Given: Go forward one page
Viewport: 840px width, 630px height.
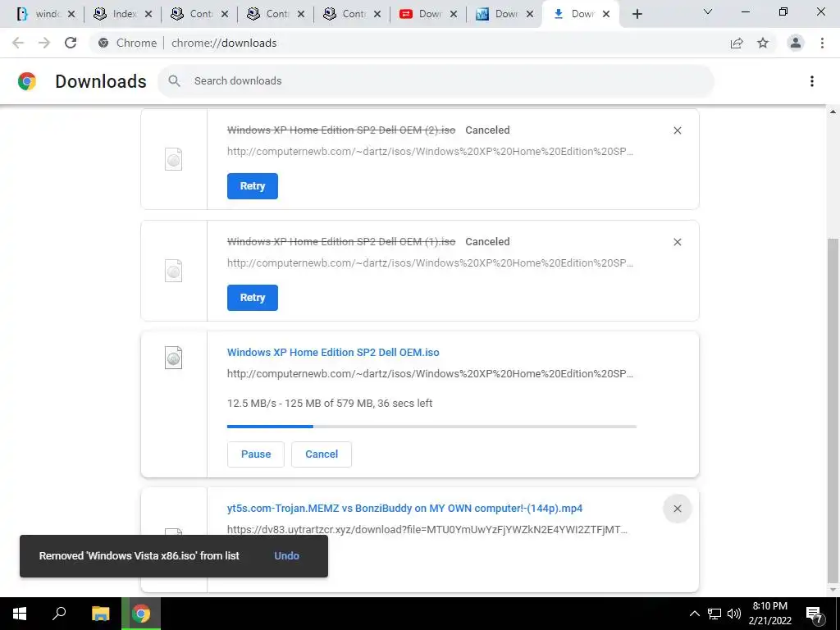Looking at the screenshot, I should pyautogui.click(x=44, y=43).
